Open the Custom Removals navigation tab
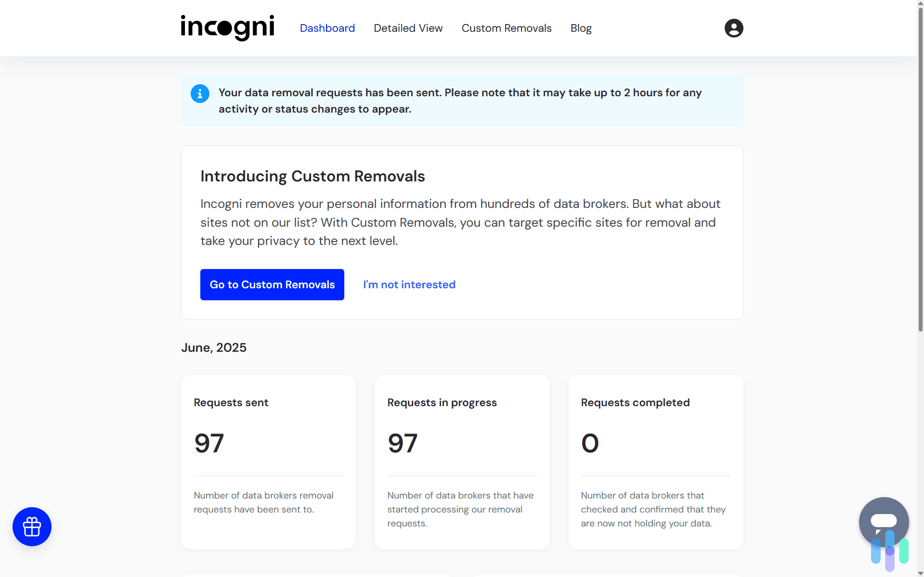Image resolution: width=924 pixels, height=577 pixels. (x=506, y=28)
